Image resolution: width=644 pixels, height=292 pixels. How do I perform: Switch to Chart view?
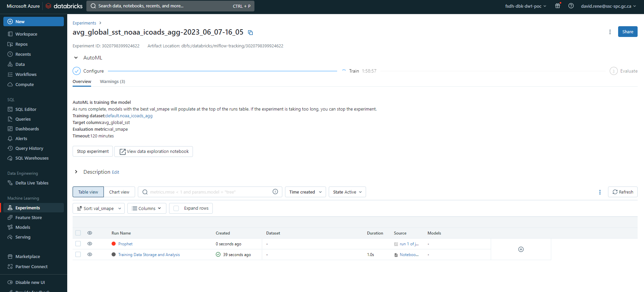pos(119,192)
